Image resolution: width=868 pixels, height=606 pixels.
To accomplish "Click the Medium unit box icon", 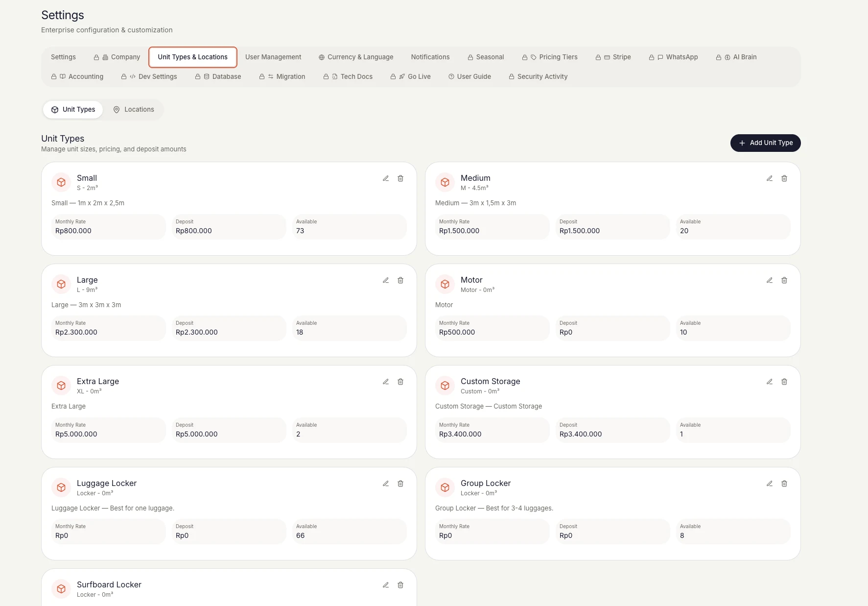I will [445, 182].
